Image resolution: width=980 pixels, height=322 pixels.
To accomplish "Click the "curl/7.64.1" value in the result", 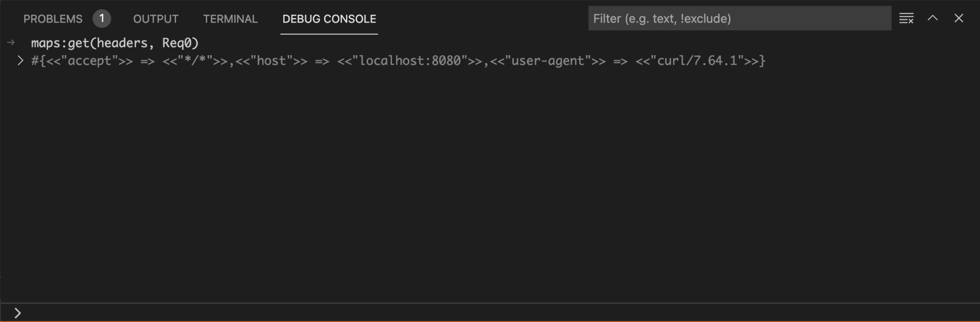I will (x=697, y=61).
